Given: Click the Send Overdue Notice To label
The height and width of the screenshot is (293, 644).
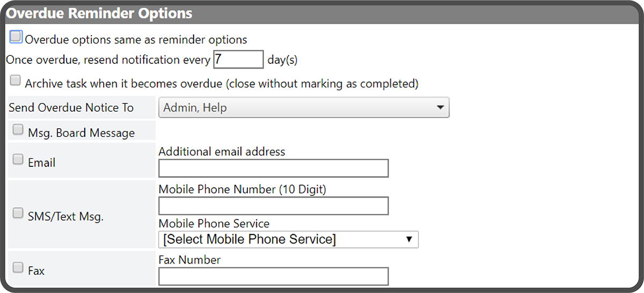Looking at the screenshot, I should pyautogui.click(x=71, y=108).
